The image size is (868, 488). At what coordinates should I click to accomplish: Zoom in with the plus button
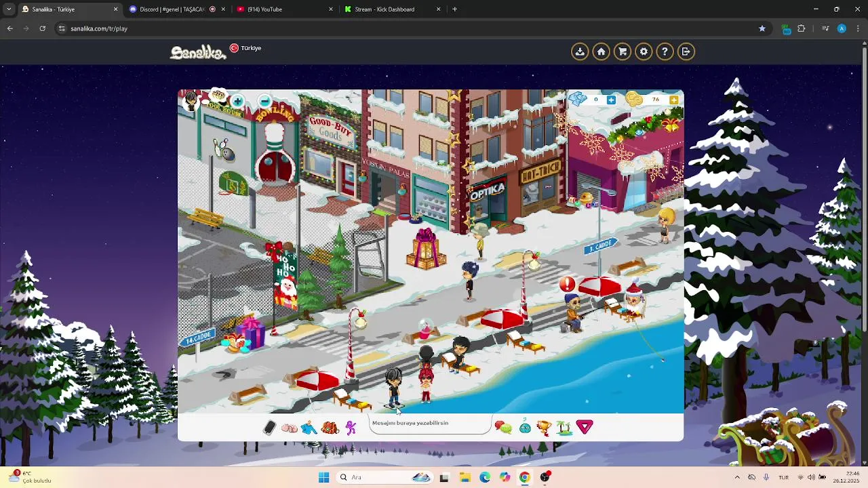(237, 102)
